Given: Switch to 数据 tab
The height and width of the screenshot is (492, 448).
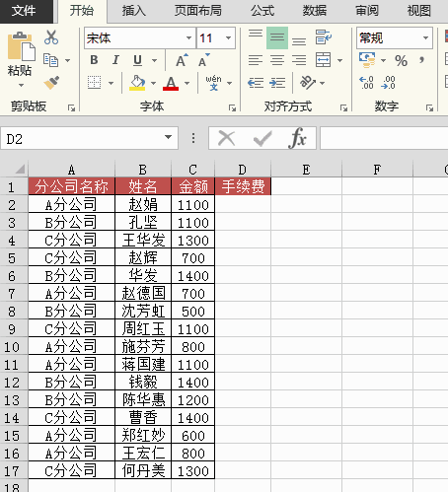Looking at the screenshot, I should [315, 11].
